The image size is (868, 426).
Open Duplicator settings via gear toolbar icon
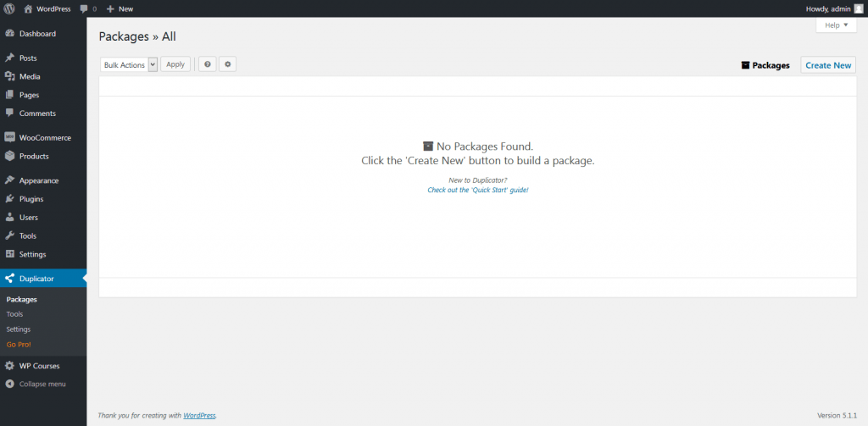click(x=227, y=64)
